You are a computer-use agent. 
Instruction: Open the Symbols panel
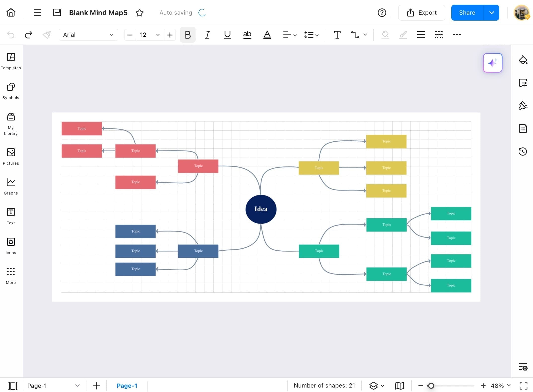click(11, 91)
